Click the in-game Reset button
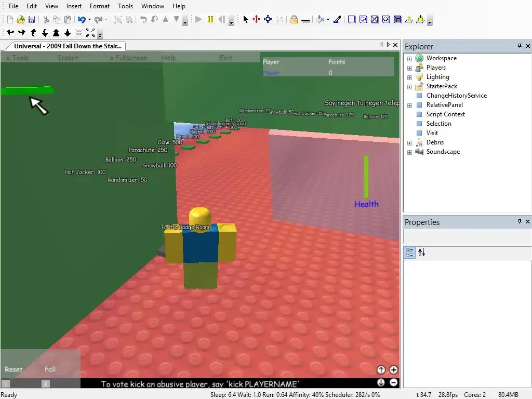Viewport: 532px width, 399px height. tap(14, 369)
